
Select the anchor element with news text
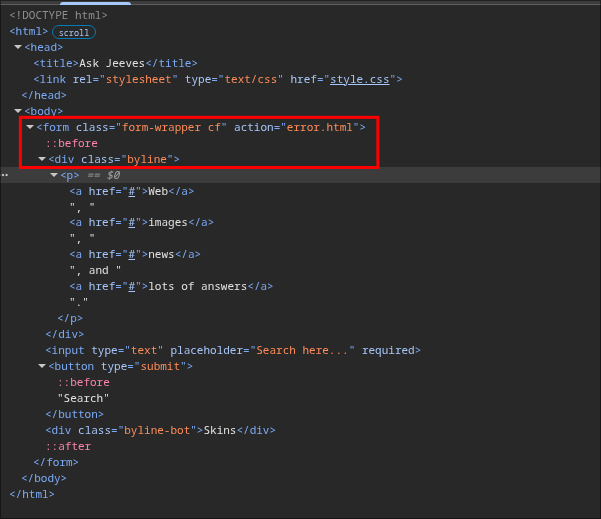click(x=135, y=255)
